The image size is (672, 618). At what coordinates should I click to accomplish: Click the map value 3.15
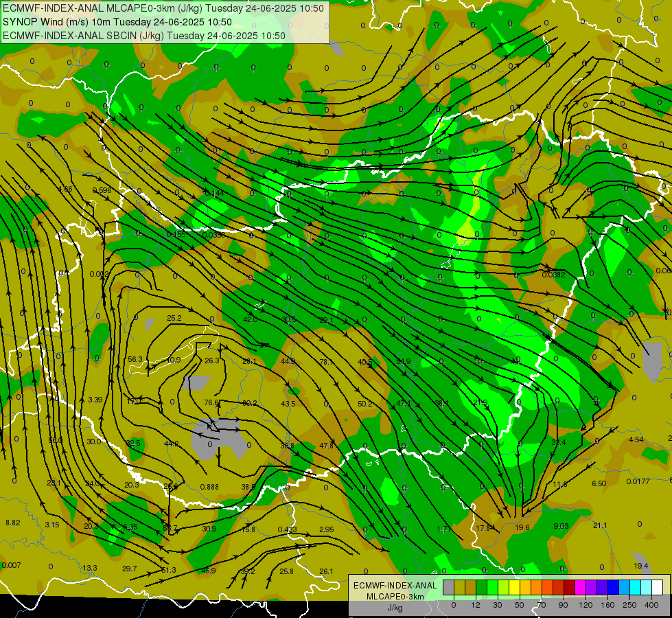tap(52, 525)
